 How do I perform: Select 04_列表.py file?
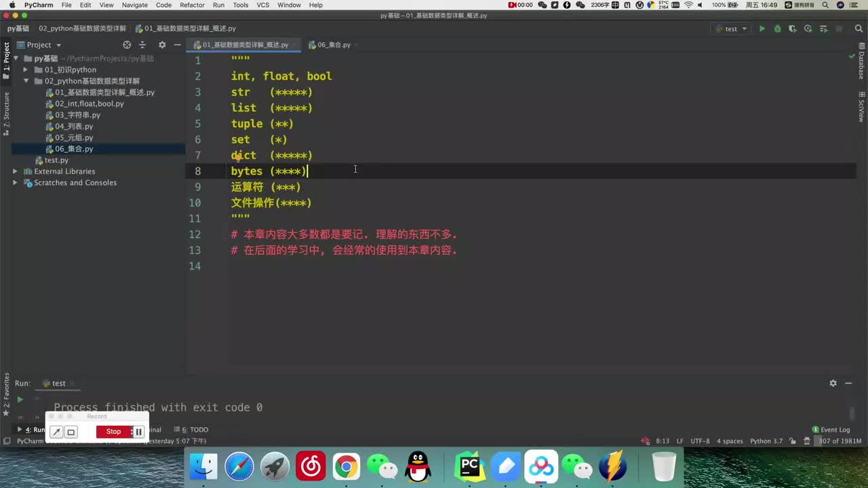[74, 126]
